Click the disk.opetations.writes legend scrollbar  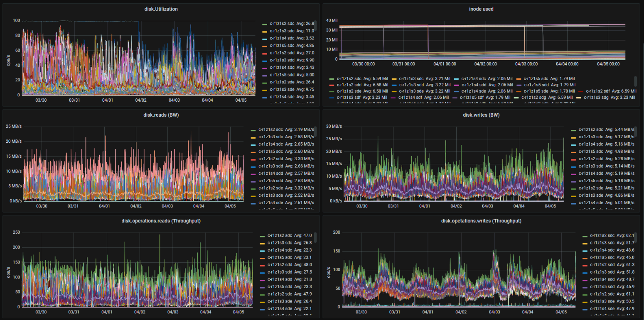(635, 237)
